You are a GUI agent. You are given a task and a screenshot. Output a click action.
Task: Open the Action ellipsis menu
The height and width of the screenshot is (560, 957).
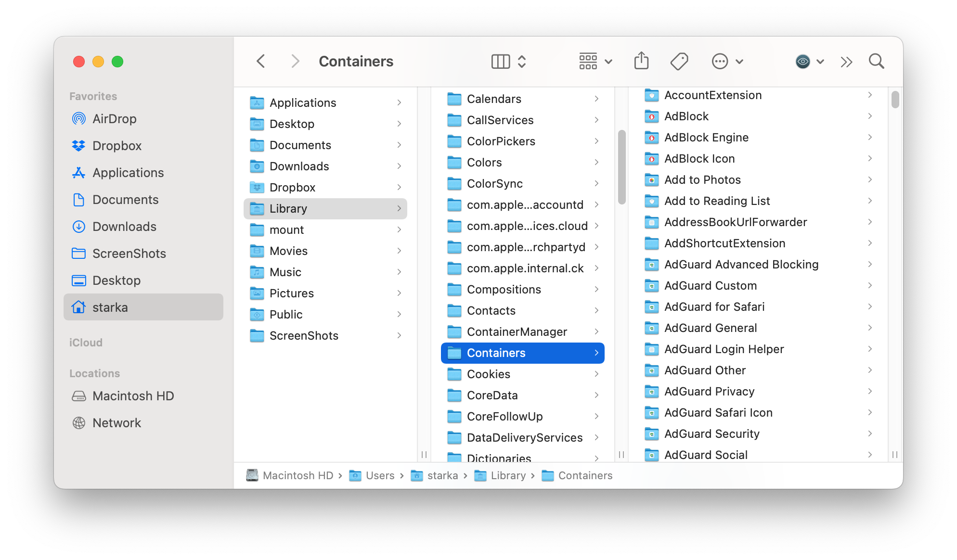pos(727,62)
